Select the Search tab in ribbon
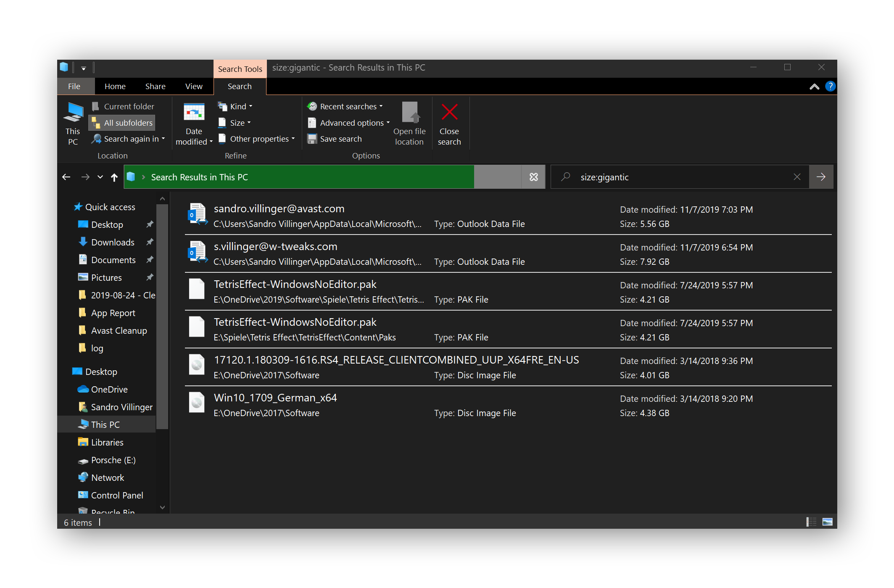Image resolution: width=894 pixels, height=588 pixels. [x=238, y=86]
